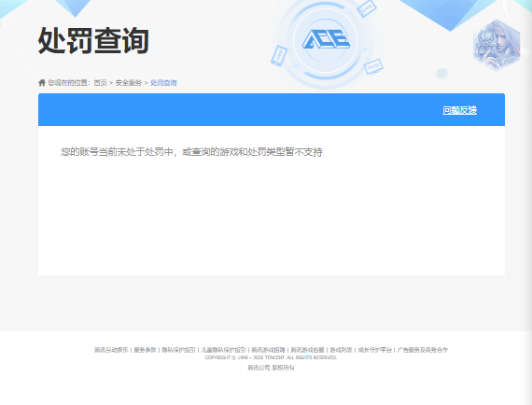Open the 服务条款 footer link
The height and width of the screenshot is (405, 532).
145,350
